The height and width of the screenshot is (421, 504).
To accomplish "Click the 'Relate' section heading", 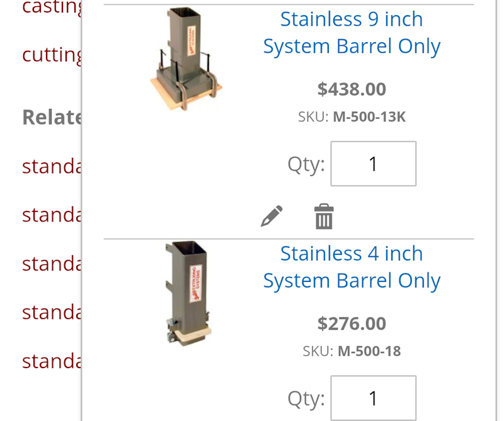I will click(52, 117).
